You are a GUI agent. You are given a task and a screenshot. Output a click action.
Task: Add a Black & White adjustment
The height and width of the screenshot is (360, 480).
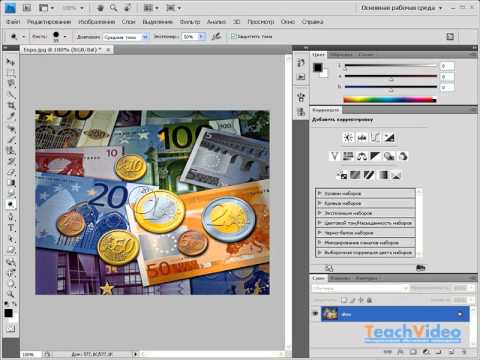point(375,156)
